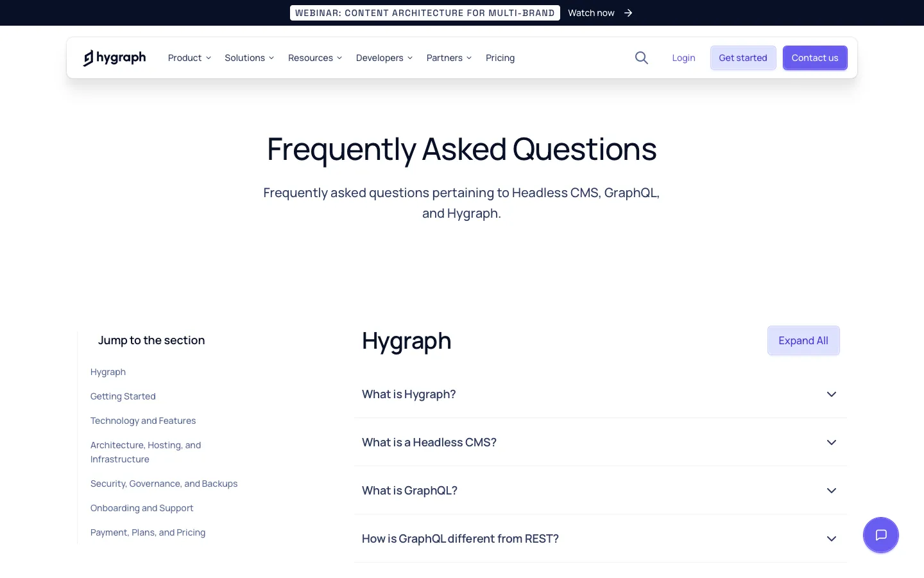
Task: Click the question What is GraphQL?
Action: 409,491
